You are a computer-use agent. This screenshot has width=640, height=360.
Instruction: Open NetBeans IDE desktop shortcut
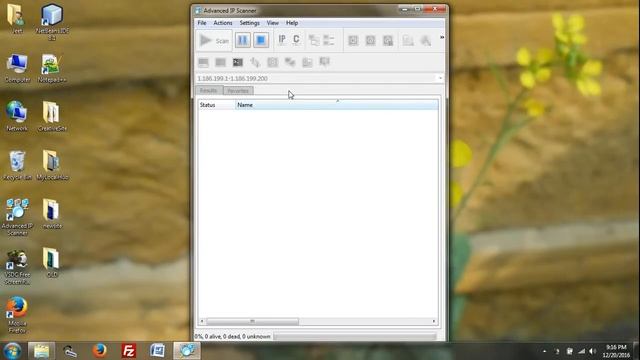point(52,21)
